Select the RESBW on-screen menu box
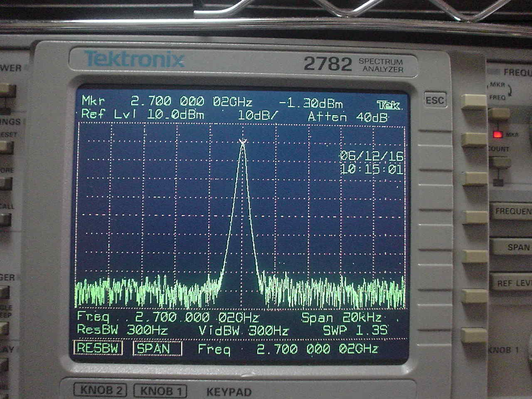This screenshot has width=532, height=399. (x=98, y=348)
